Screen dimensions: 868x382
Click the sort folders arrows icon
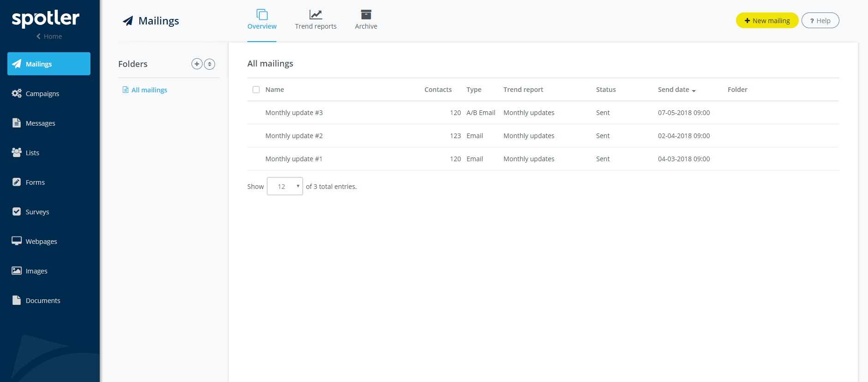pos(210,64)
